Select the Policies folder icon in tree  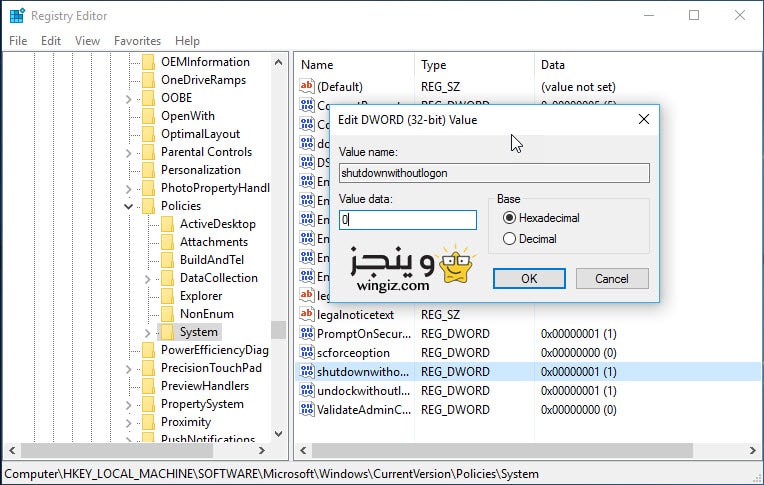(149, 206)
